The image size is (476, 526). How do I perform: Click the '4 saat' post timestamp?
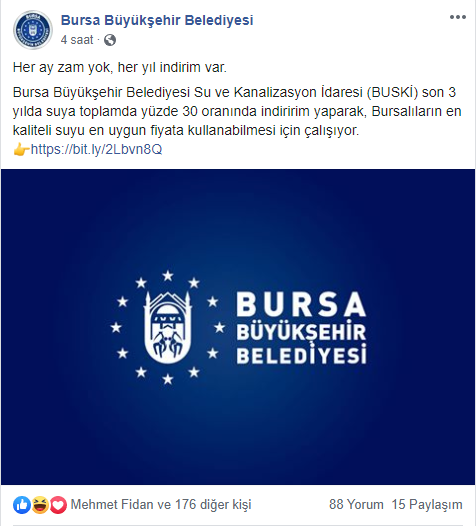pos(77,40)
